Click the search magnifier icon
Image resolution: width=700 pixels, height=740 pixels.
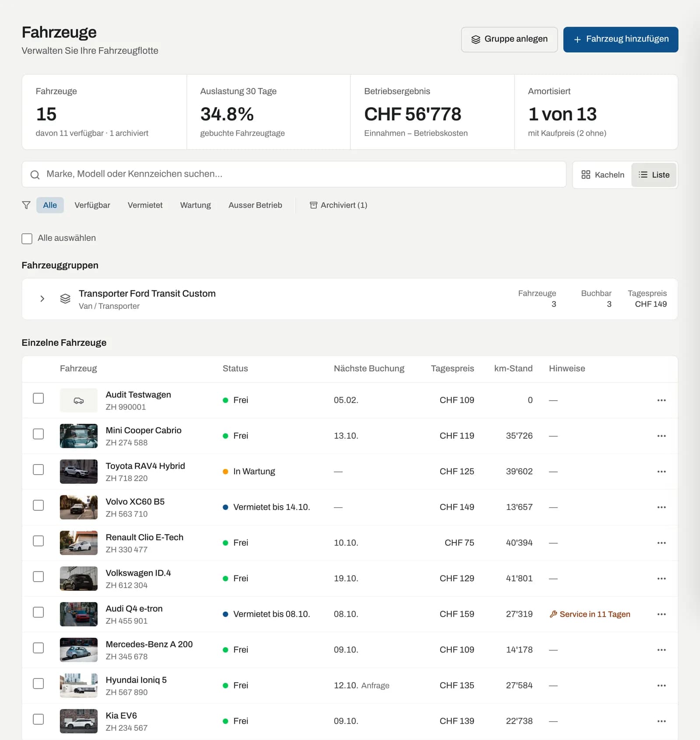coord(35,175)
